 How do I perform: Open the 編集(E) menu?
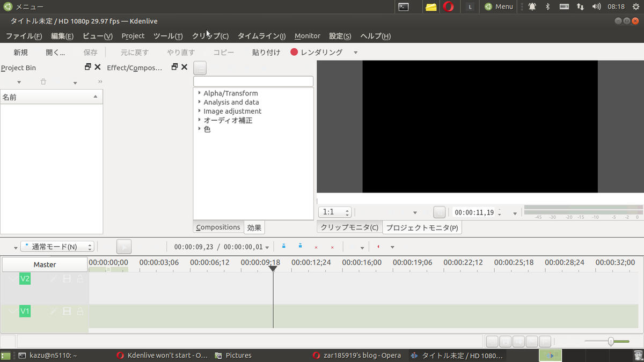pos(62,36)
